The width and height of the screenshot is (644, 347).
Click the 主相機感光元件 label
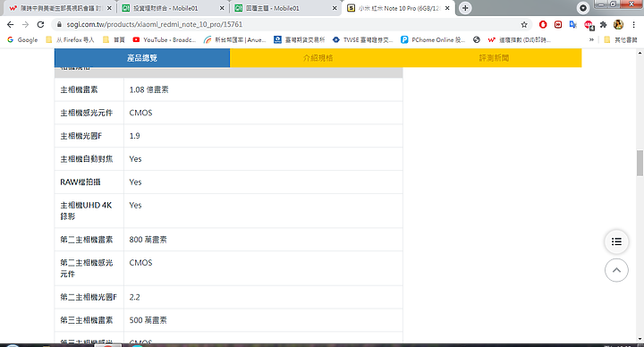pyautogui.click(x=86, y=113)
